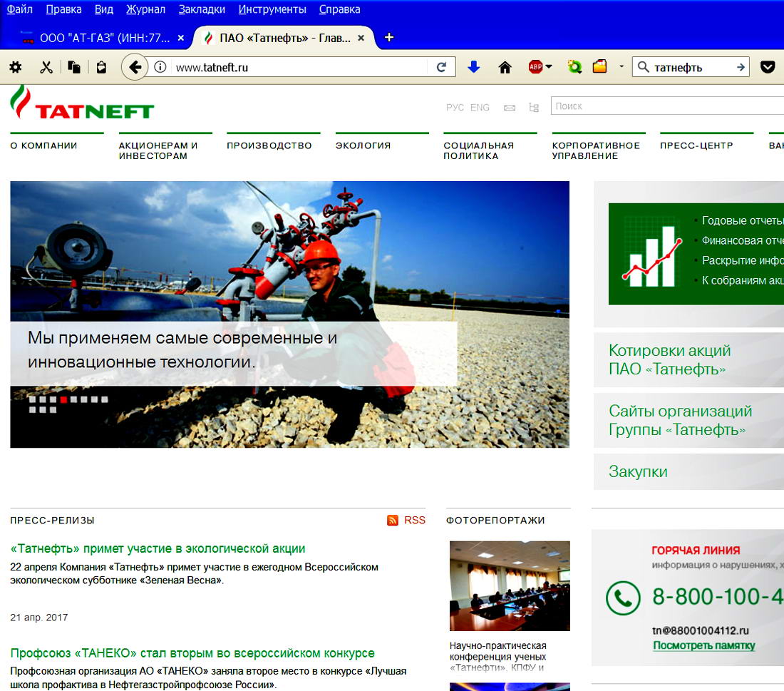This screenshot has width=784, height=691.
Task: Open the «Татнефть» примет участие в экологической акции headline
Action: [x=158, y=548]
